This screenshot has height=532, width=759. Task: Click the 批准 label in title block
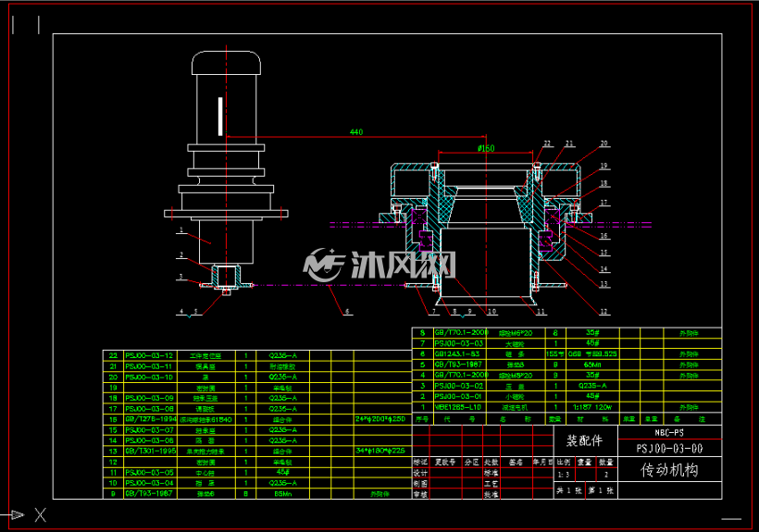491,494
